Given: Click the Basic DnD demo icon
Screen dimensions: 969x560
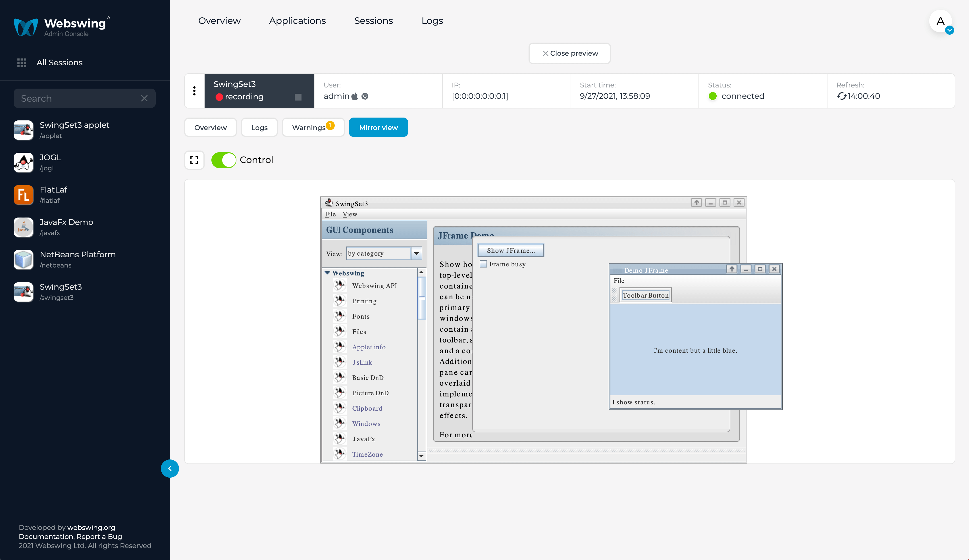Looking at the screenshot, I should click(x=340, y=378).
